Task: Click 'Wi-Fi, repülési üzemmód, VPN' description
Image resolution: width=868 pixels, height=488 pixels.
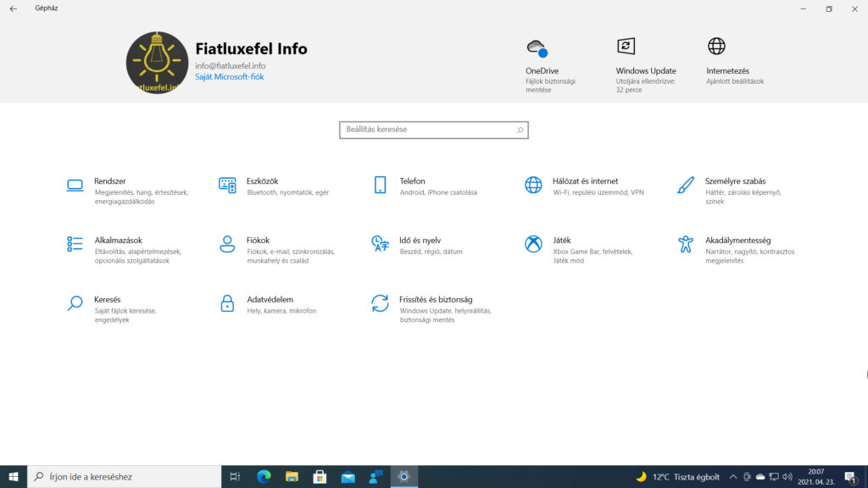Action: point(598,192)
